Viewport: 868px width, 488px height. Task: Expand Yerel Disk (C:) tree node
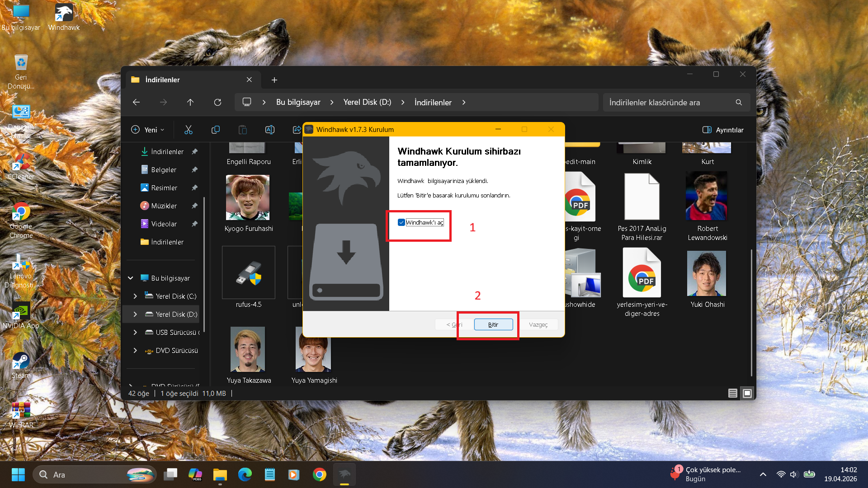135,296
